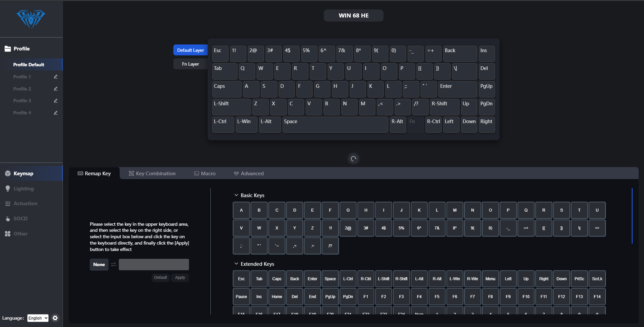The height and width of the screenshot is (327, 644).
Task: Edit the name of Profile 1
Action: (x=56, y=77)
